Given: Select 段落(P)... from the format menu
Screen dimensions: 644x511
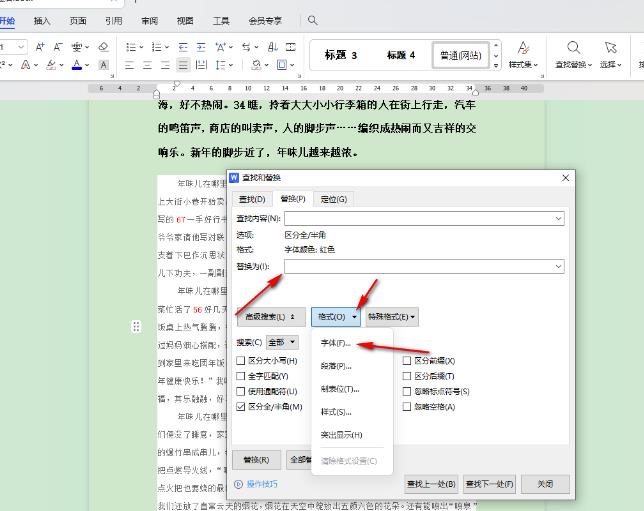Looking at the screenshot, I should [336, 366].
